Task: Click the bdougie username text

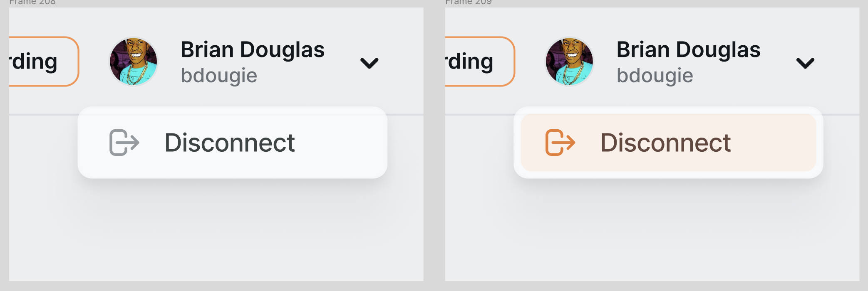Action: pos(219,76)
